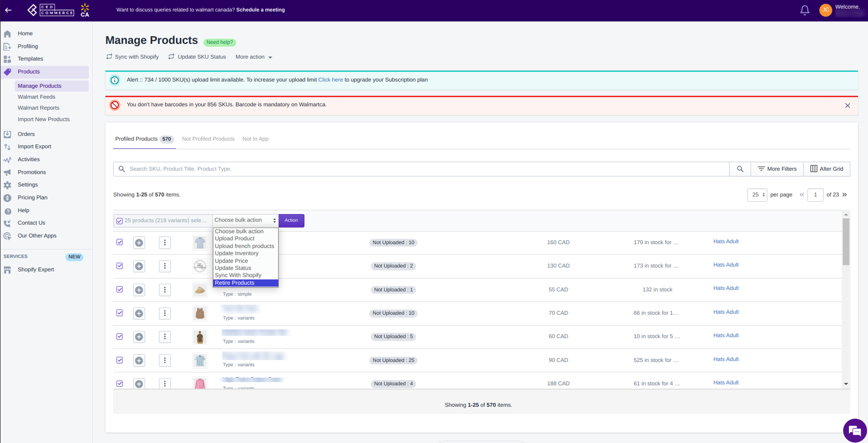868x443 pixels.
Task: Uncheck the 55 CAD product row
Action: (119, 289)
